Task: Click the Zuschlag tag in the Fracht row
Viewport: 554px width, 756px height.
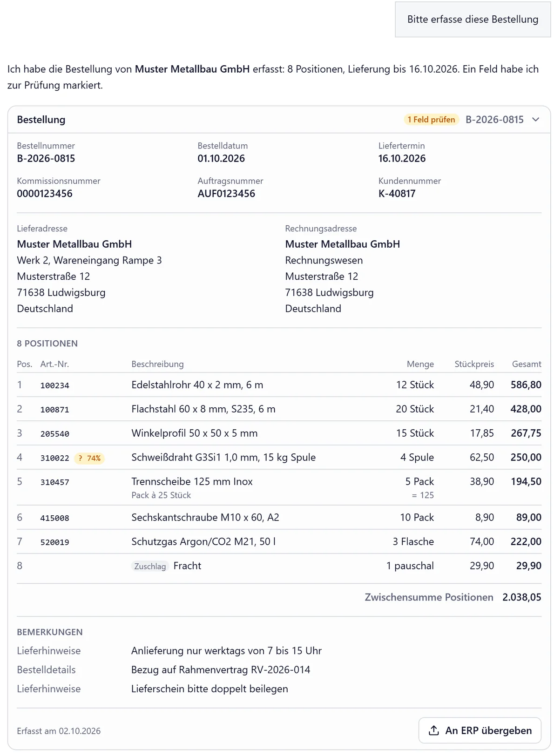Action: 150,566
